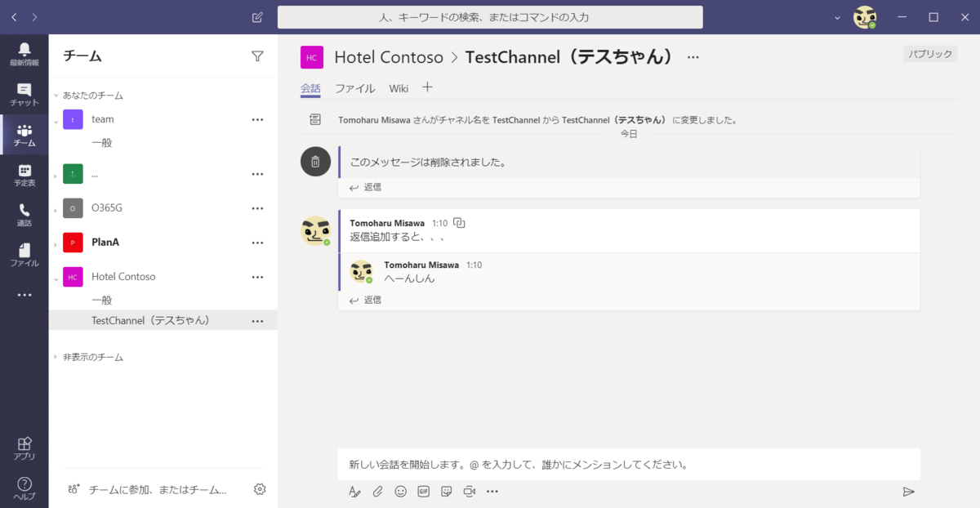
Task: Open the Sticker picker
Action: pos(446,491)
